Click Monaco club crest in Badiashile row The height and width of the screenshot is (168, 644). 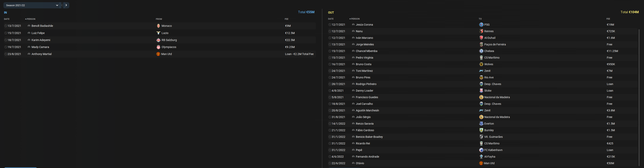pos(158,26)
